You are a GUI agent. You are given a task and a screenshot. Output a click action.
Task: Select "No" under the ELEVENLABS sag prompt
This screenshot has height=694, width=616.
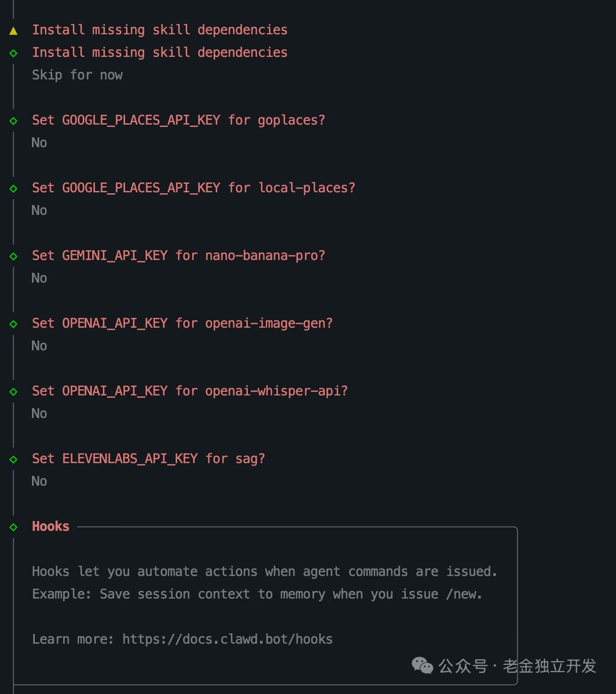[x=39, y=481]
